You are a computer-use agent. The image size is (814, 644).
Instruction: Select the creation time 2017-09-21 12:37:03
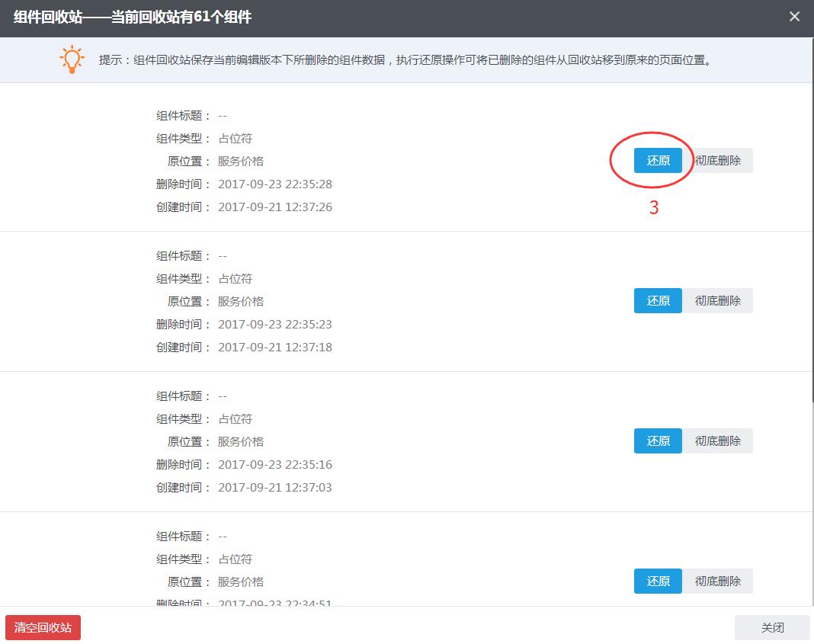pos(275,488)
